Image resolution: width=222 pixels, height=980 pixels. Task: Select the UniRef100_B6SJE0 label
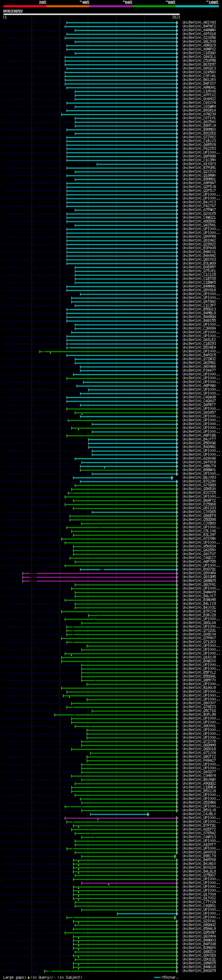click(199, 80)
